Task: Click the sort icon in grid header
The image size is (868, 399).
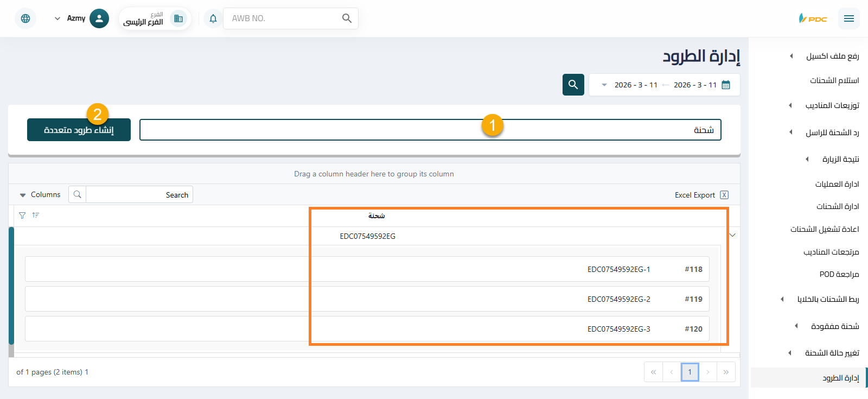Action: point(36,216)
